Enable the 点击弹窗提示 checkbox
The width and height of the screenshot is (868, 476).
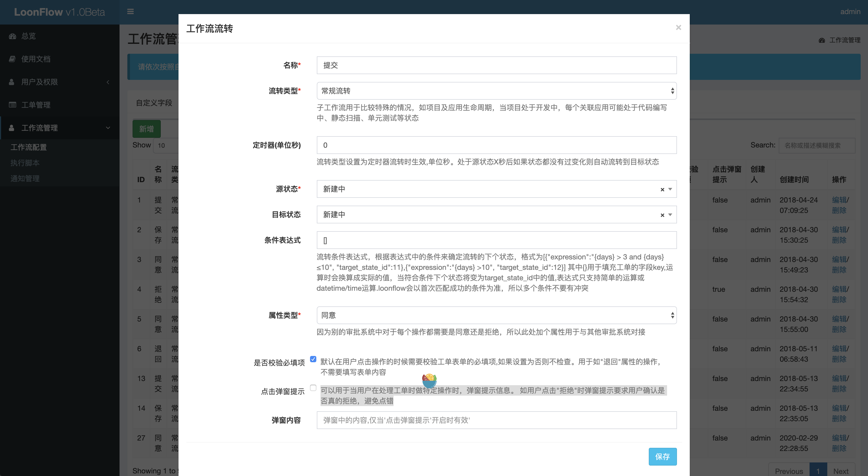coord(313,388)
